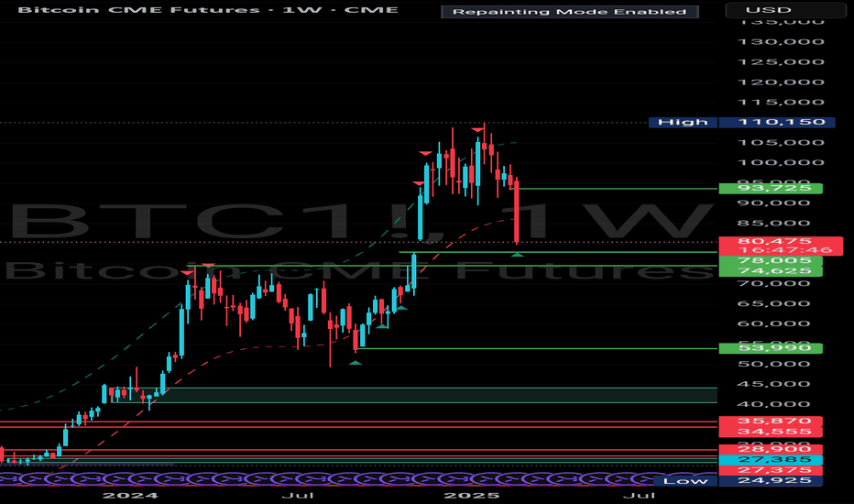Click the 100,000 price axis value

pos(781,163)
